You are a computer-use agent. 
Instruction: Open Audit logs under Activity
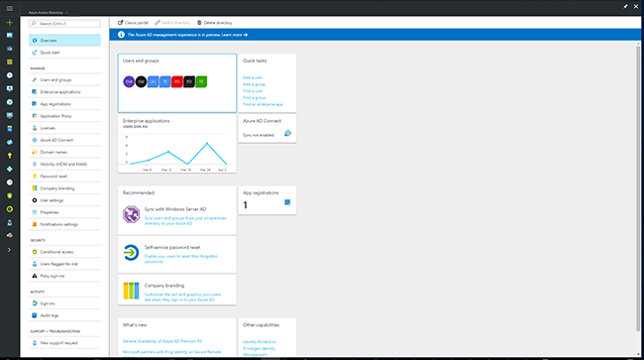[64, 315]
